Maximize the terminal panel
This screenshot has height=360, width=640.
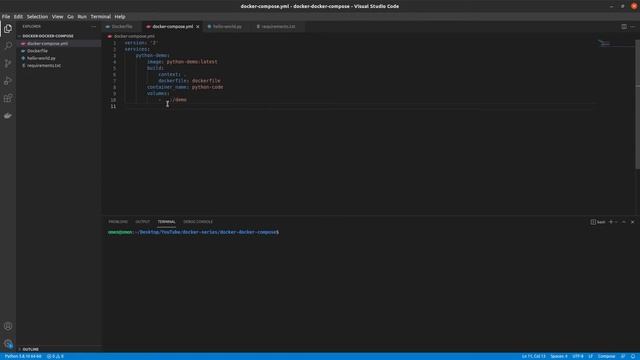pos(624,222)
